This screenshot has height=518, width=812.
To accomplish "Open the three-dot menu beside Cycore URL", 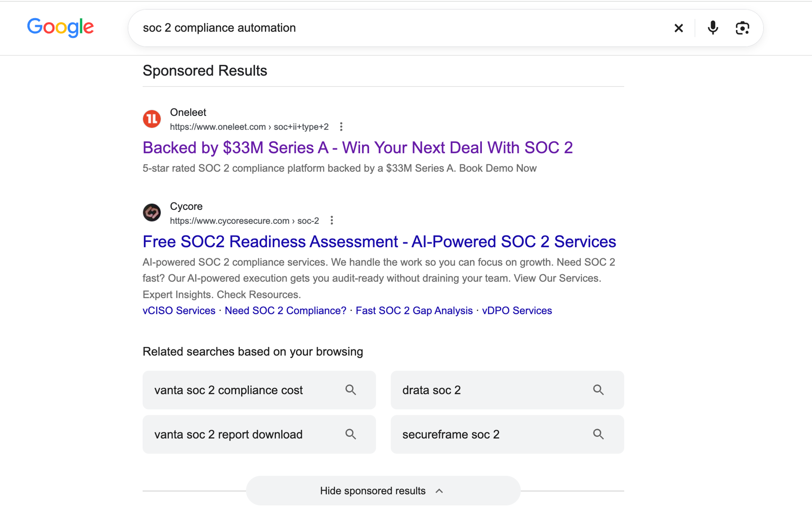I will coord(332,221).
